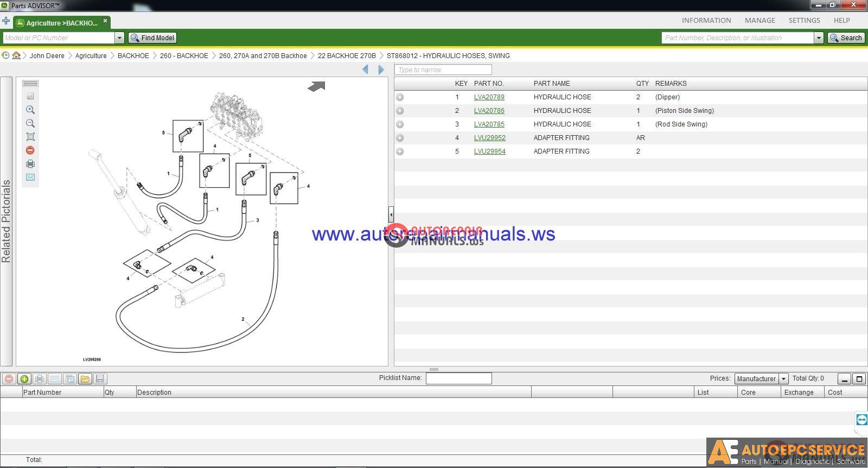Click the Picklist Name field
The width and height of the screenshot is (868, 468).
coord(458,378)
